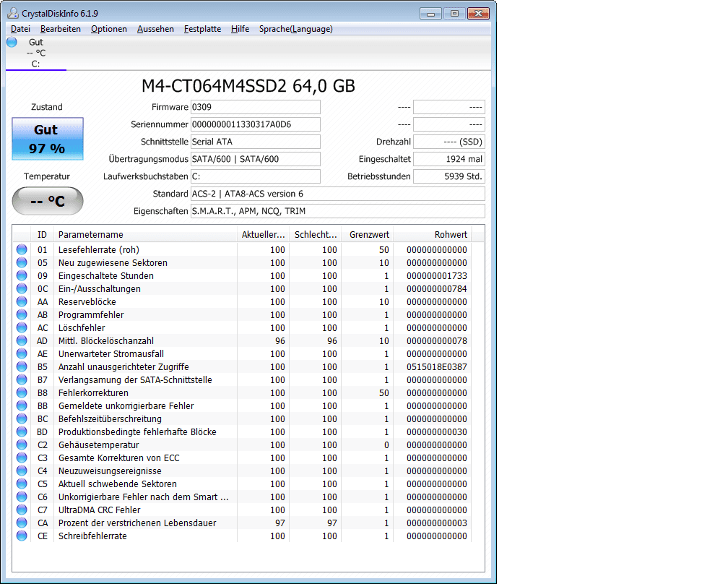Open the Optionen menu
The width and height of the screenshot is (728, 584).
click(108, 29)
